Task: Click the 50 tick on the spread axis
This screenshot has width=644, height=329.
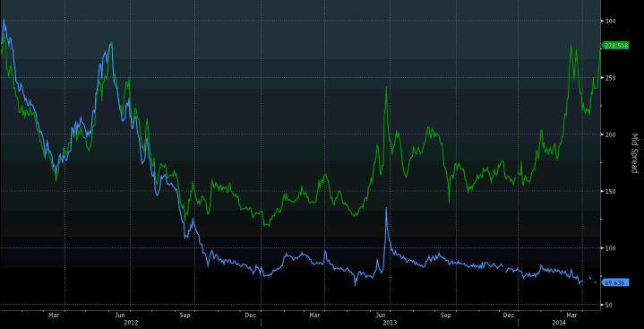Action: point(609,305)
